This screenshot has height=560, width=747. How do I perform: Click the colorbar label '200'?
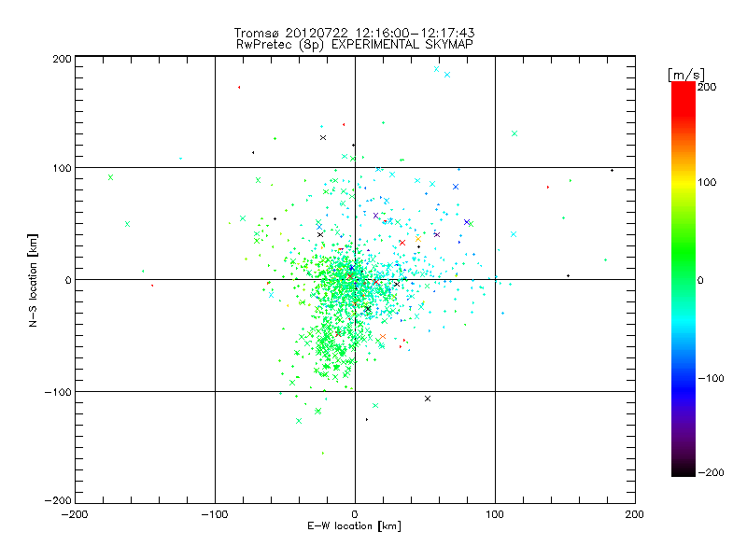point(707,87)
